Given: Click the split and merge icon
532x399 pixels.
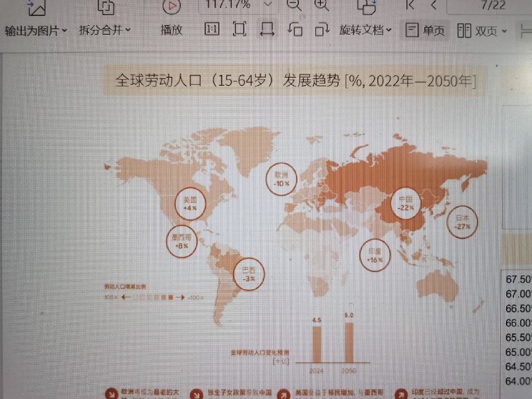Looking at the screenshot, I should (106, 7).
